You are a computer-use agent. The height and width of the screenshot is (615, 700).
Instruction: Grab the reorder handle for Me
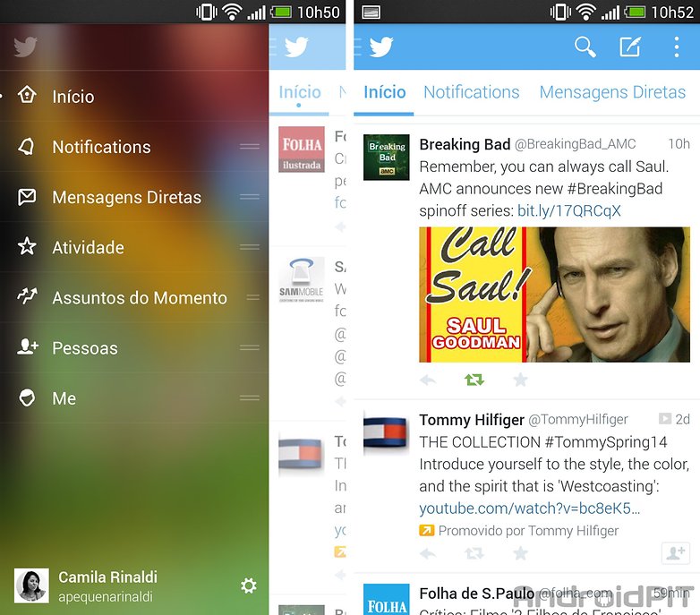point(250,397)
